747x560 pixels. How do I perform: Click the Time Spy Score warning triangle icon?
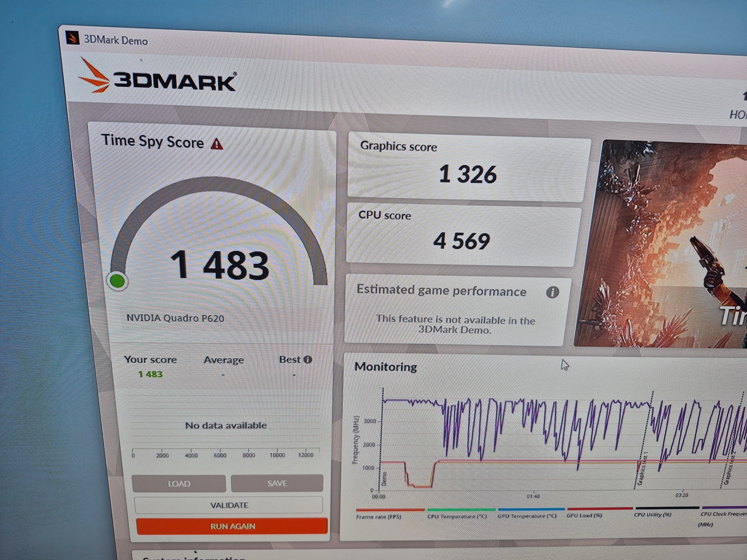pos(217,144)
